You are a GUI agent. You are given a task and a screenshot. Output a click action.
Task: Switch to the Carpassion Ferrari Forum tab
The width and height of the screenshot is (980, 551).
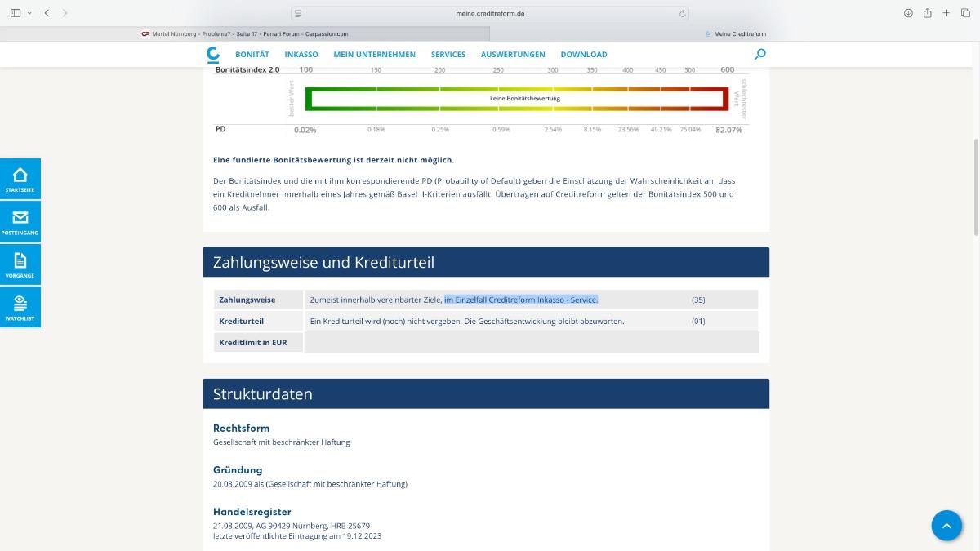click(245, 33)
